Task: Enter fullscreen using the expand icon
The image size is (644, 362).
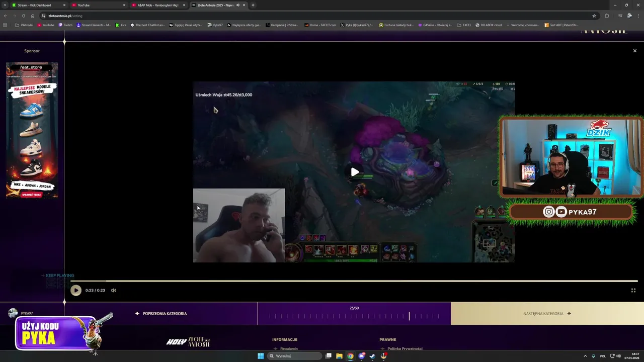Action: (633, 290)
